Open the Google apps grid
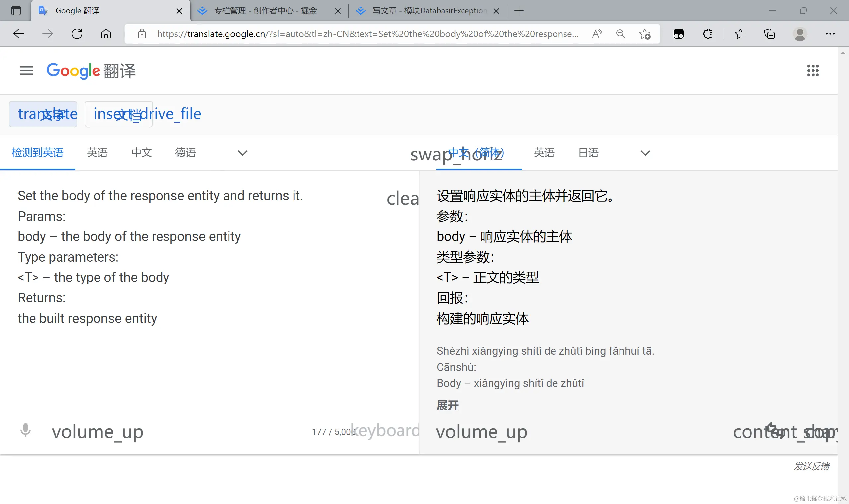Image resolution: width=849 pixels, height=504 pixels. click(813, 71)
